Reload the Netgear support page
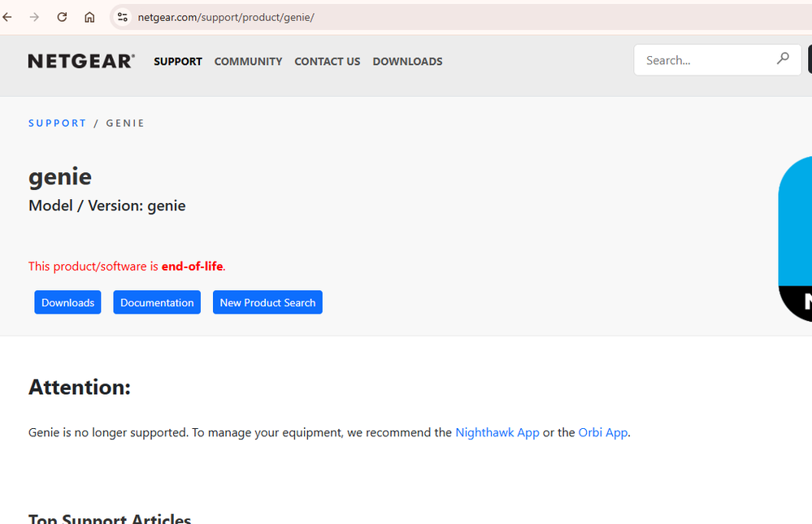 point(62,17)
